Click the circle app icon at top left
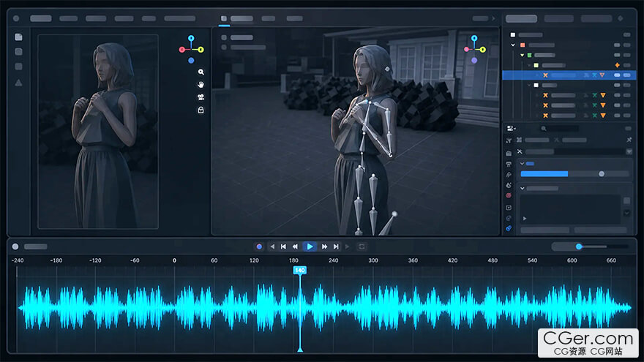644x362 pixels. pyautogui.click(x=16, y=18)
